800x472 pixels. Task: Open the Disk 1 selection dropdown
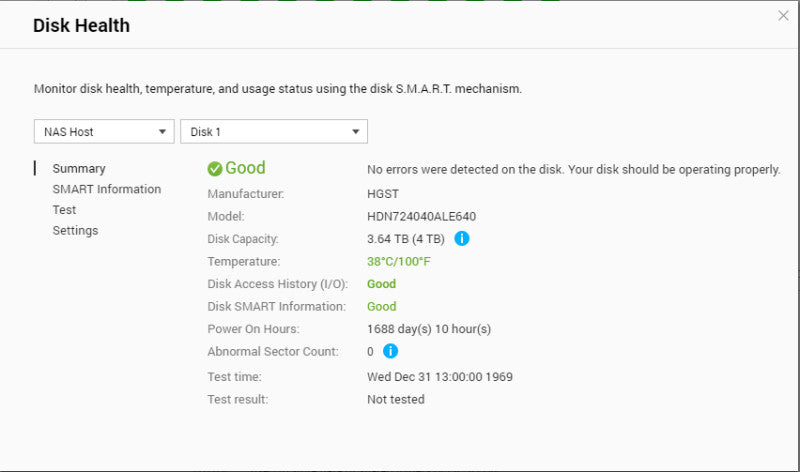(x=274, y=132)
